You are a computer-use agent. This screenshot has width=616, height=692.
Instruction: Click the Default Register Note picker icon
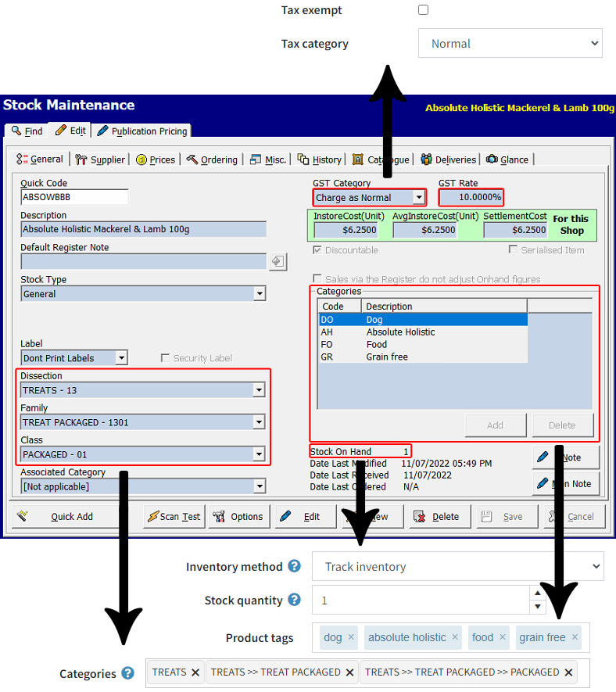tap(278, 262)
